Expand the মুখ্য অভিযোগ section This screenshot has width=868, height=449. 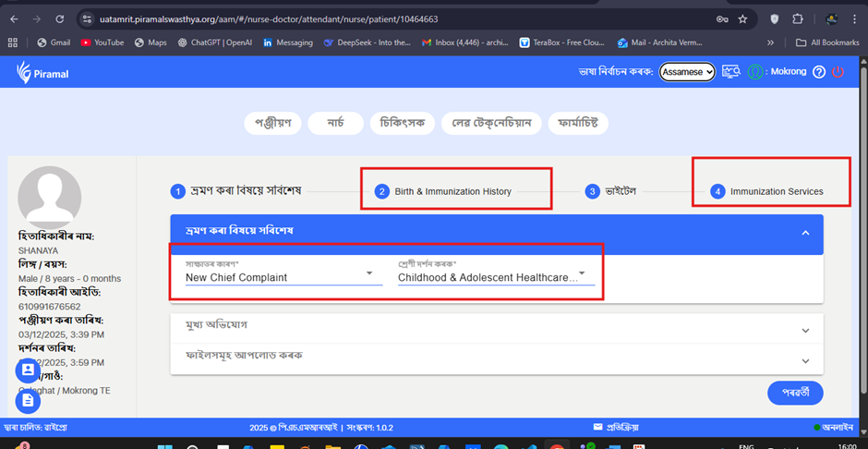click(x=496, y=330)
